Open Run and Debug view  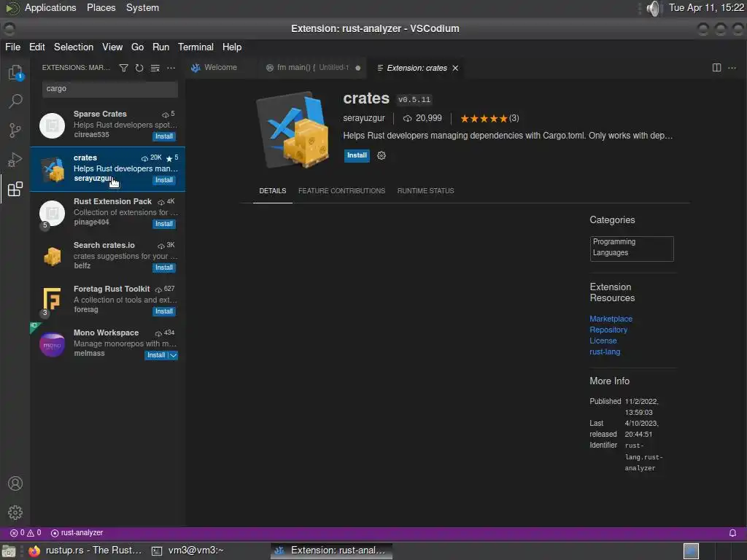point(15,160)
